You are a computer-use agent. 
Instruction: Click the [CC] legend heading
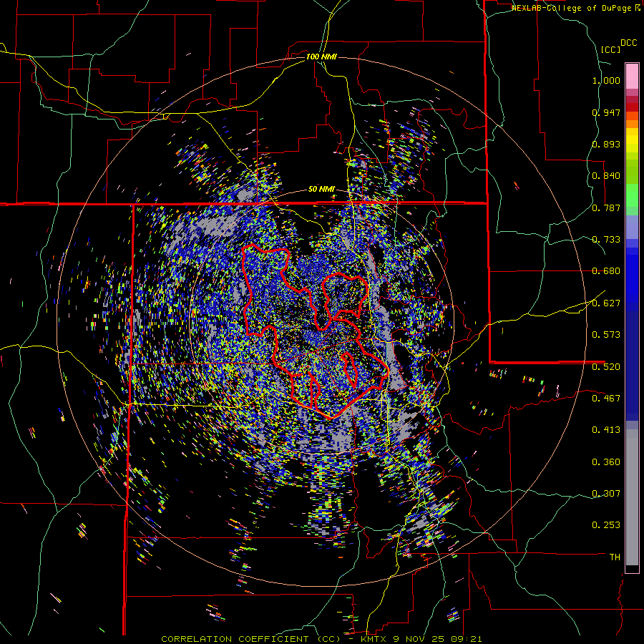click(x=610, y=49)
